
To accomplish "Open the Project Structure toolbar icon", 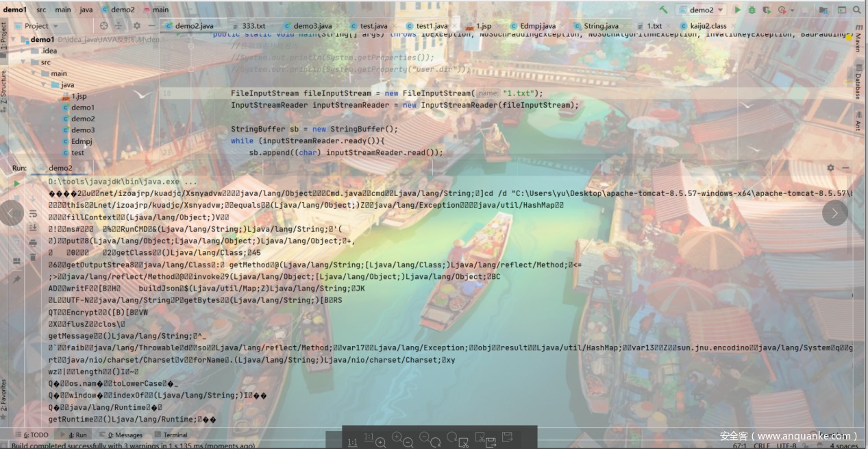I will [823, 10].
